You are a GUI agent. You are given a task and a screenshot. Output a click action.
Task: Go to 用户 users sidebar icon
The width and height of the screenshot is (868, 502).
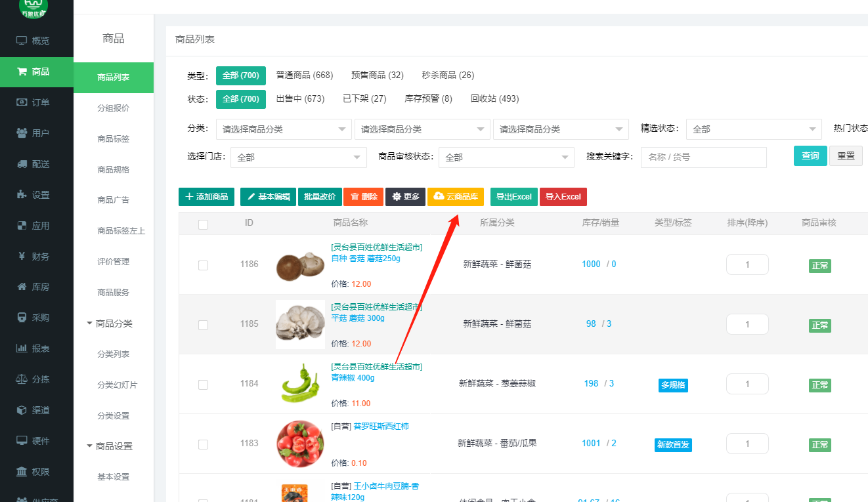(22, 133)
